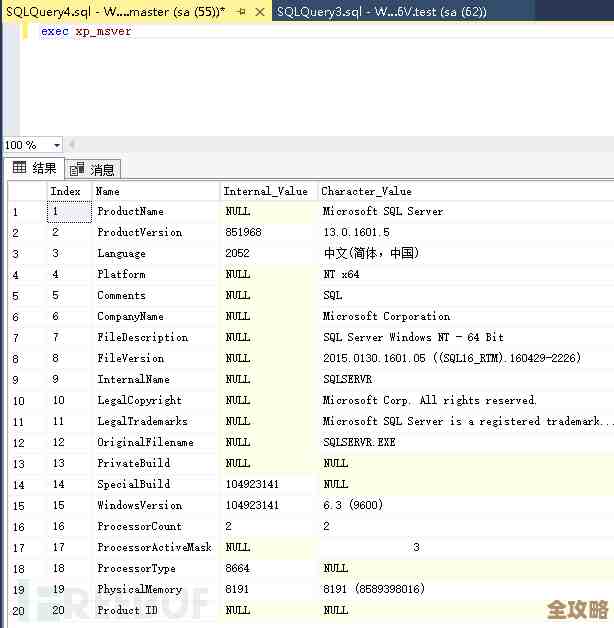Select the Language name cell

point(156,253)
